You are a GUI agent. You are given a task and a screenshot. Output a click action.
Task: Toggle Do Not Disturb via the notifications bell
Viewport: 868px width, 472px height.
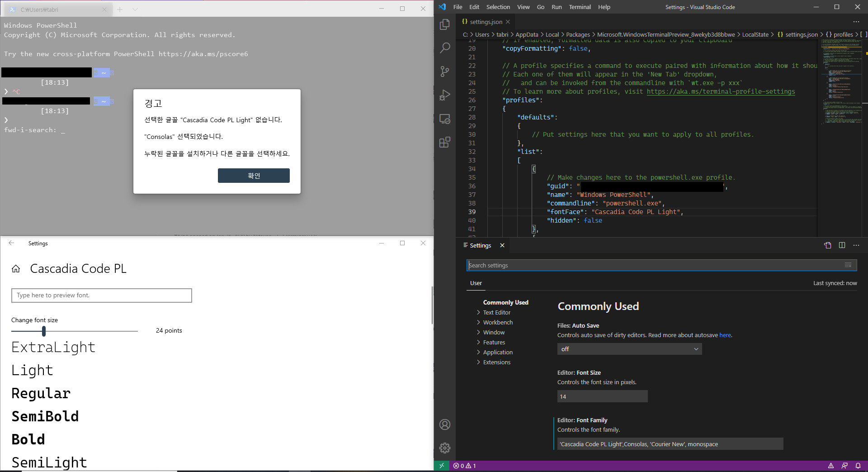tap(859, 466)
